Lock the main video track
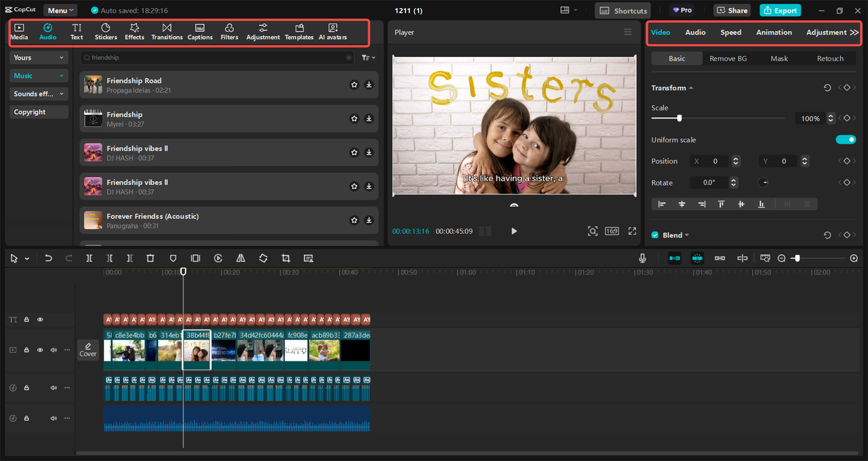 click(26, 350)
